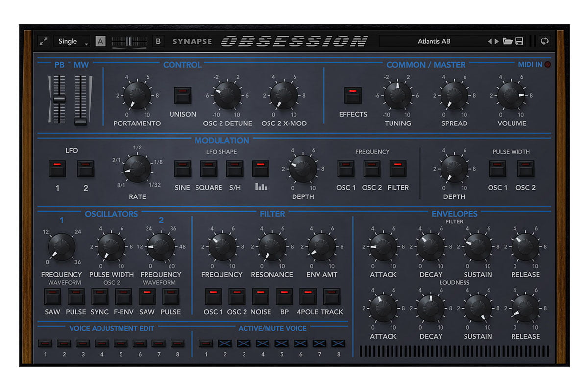Enable S/H LFO shape
Viewport: 588px width, 392px height.
pyautogui.click(x=235, y=169)
